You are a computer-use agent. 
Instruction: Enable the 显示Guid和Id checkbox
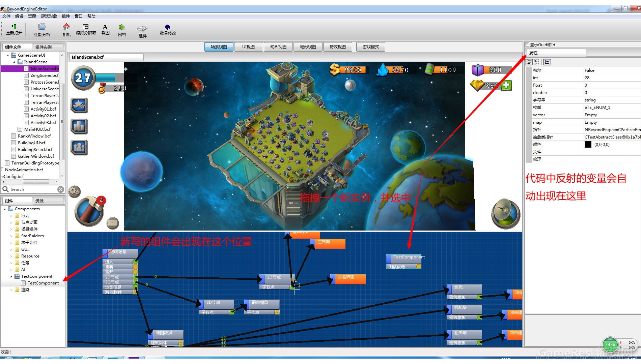[527, 44]
